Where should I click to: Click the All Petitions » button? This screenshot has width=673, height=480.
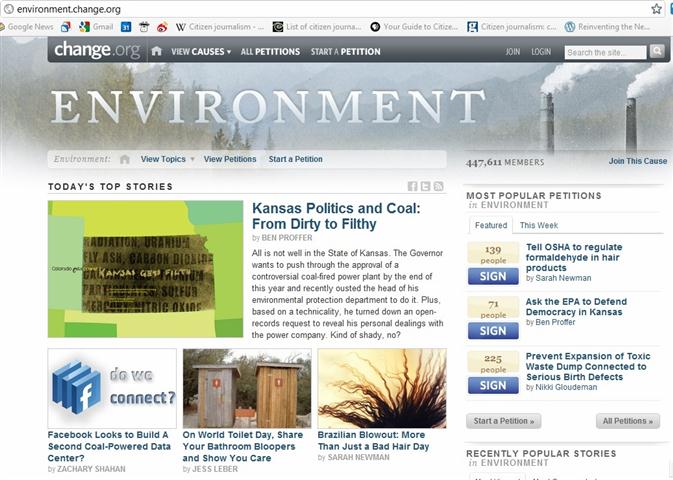(628, 421)
